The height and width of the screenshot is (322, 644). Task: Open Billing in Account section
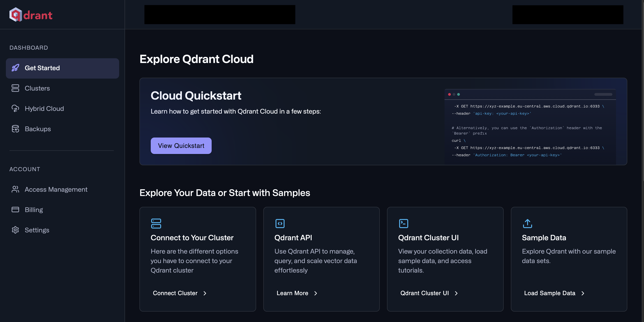click(63, 210)
